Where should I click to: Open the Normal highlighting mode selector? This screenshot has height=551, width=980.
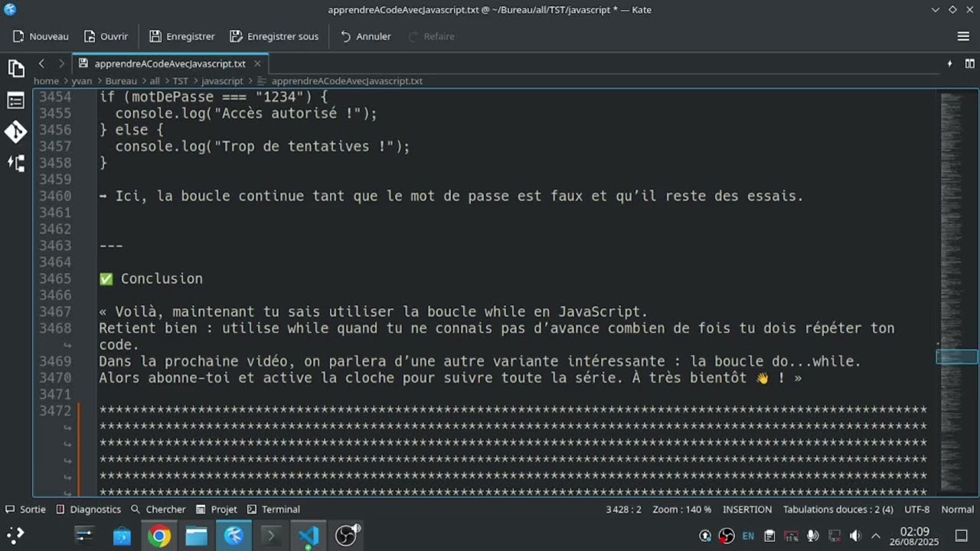957,509
